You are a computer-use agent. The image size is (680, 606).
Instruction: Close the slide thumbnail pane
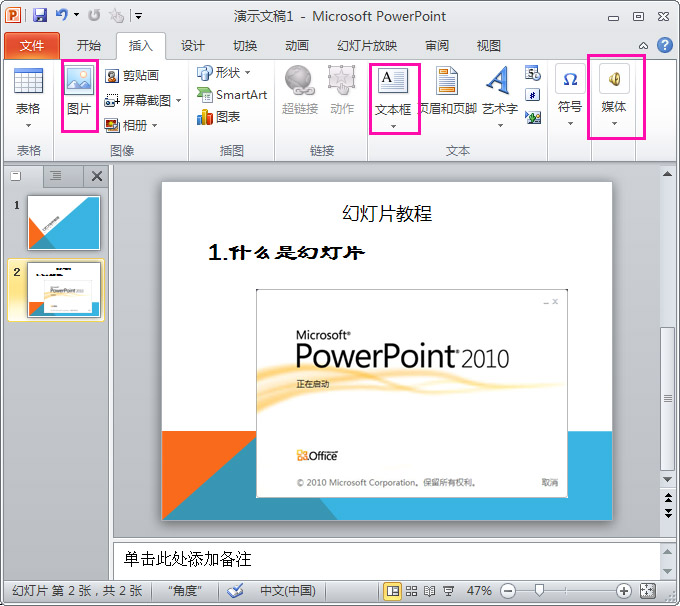point(97,176)
